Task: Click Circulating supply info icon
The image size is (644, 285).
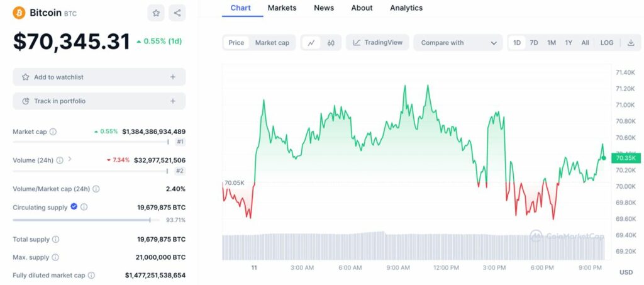Action: pyautogui.click(x=84, y=207)
